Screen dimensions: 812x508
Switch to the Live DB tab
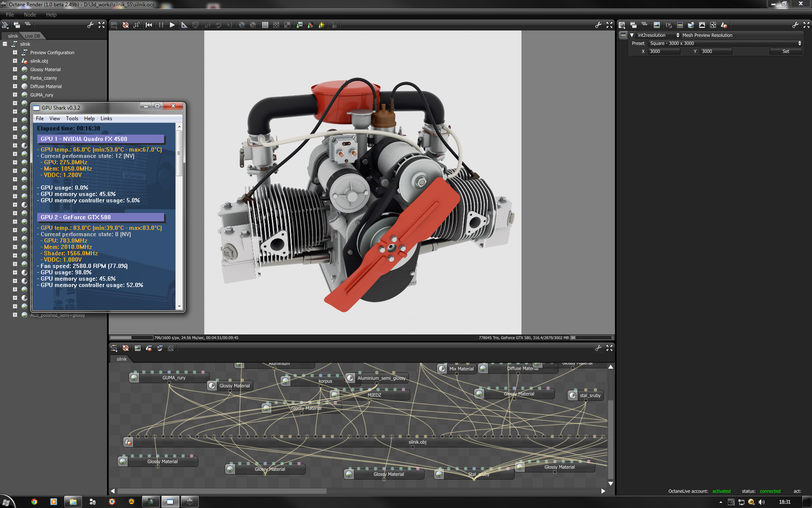pyautogui.click(x=32, y=36)
